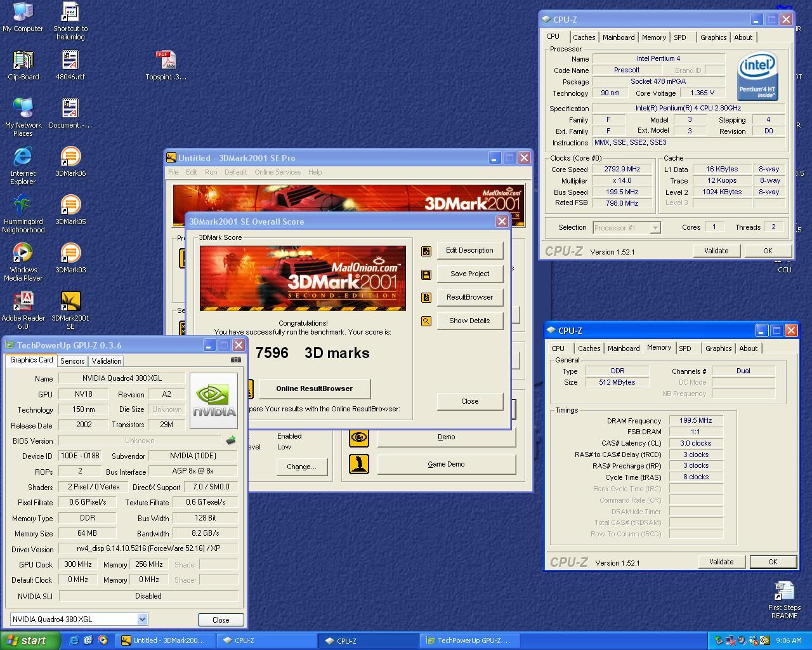Open the Windows start menu
Screen dimensions: 812x650
[30, 640]
